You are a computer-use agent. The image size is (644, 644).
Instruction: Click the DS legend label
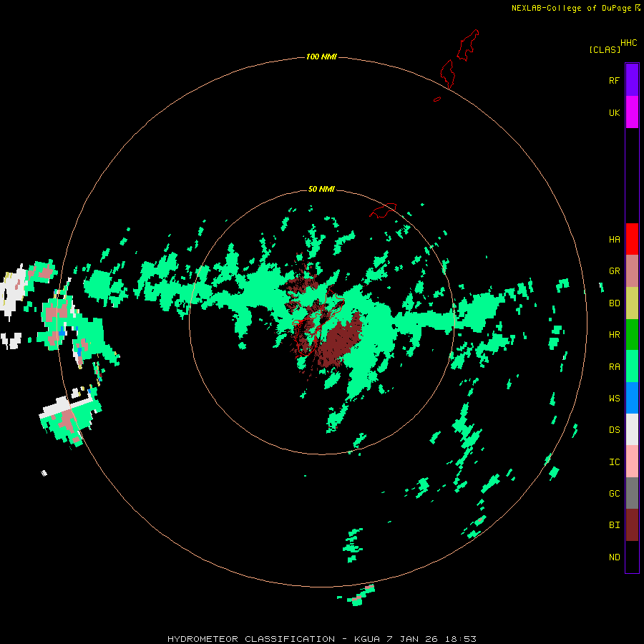point(614,430)
